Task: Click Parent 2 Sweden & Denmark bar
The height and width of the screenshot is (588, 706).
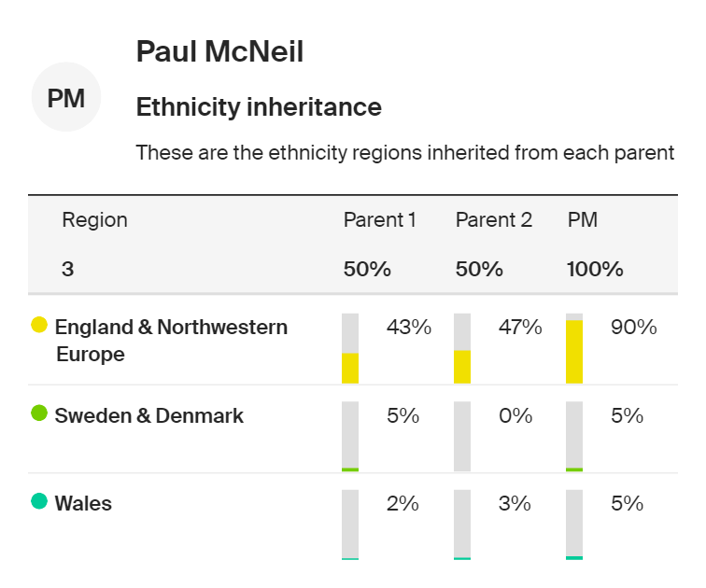Action: [462, 436]
